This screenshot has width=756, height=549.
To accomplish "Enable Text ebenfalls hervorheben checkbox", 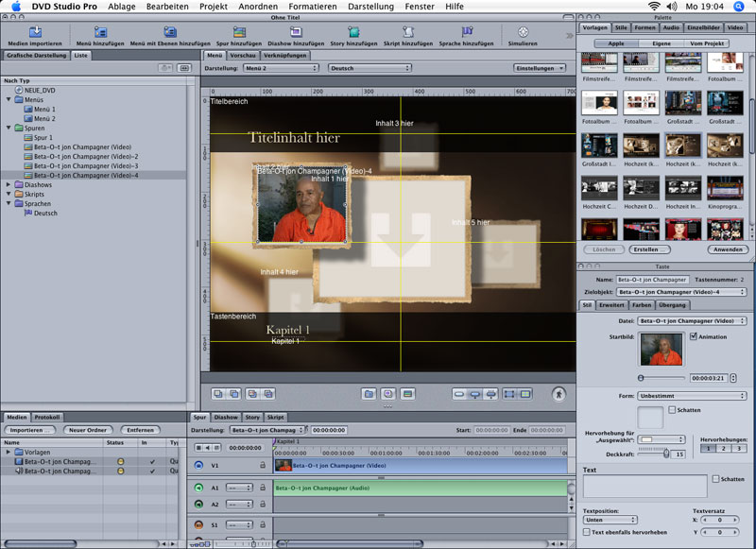I will 586,533.
